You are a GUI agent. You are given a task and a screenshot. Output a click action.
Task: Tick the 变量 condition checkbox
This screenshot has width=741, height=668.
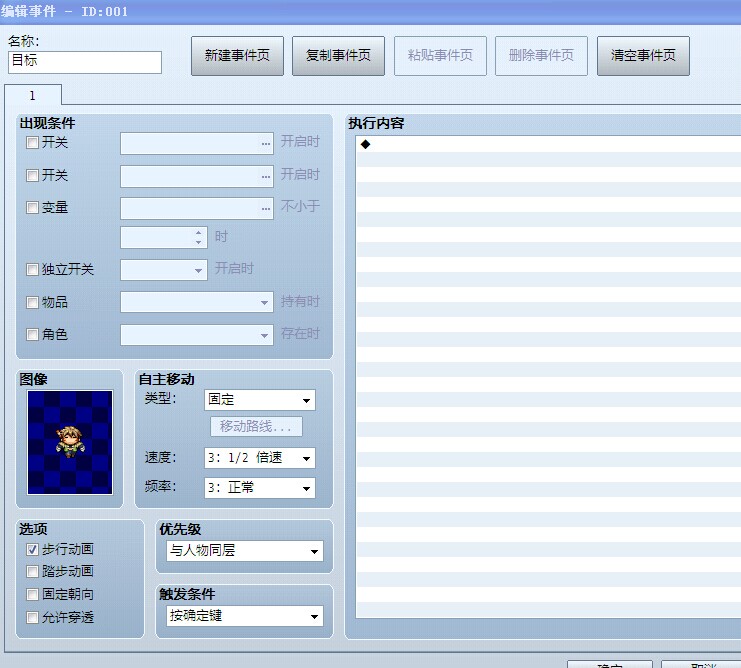point(32,207)
